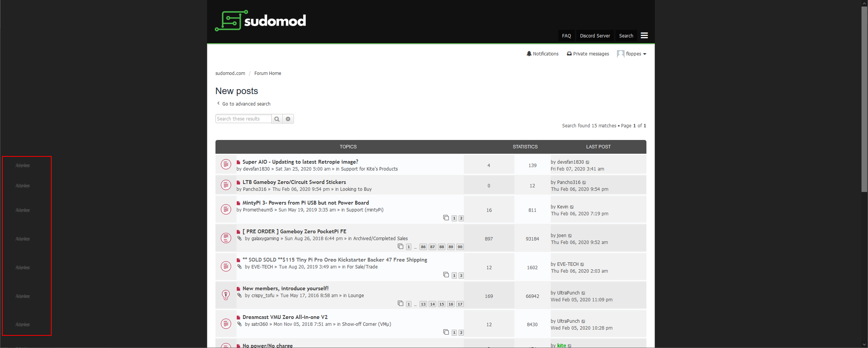Click topic icon for Super AIO row

pyautogui.click(x=226, y=164)
